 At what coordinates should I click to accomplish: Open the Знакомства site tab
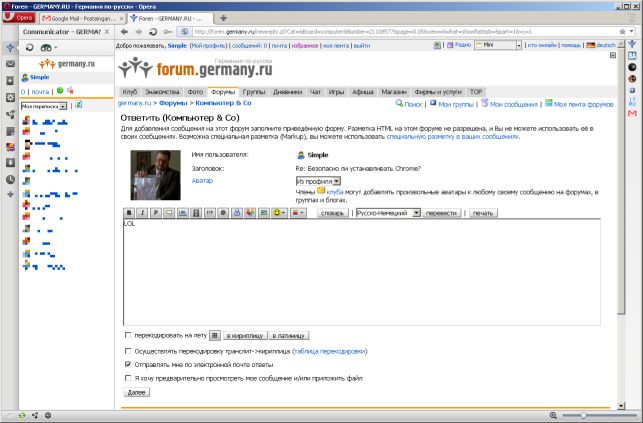162,92
